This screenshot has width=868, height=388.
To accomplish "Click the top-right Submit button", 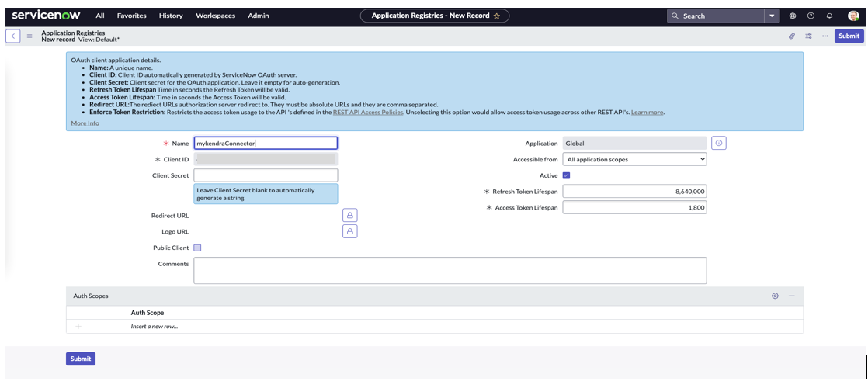I will pos(849,36).
